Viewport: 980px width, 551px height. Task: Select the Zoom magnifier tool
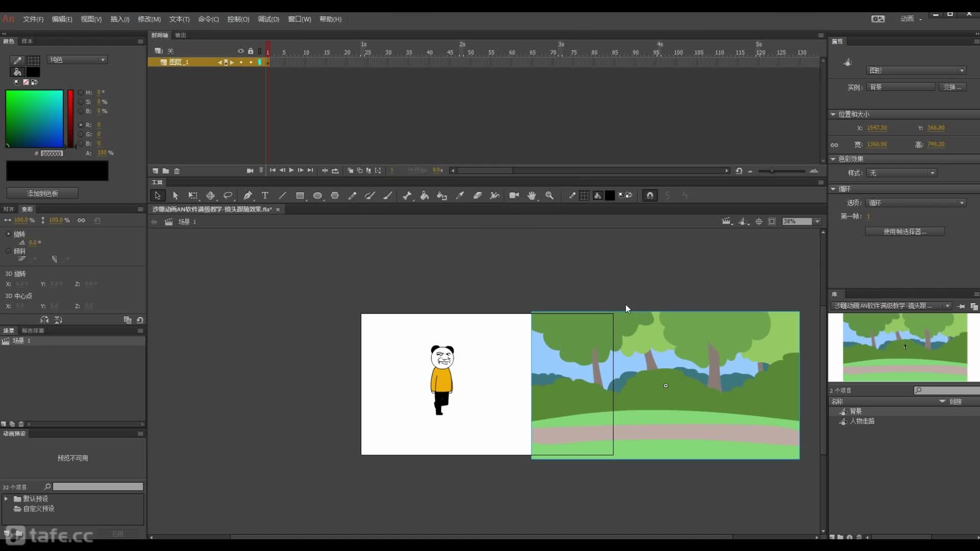pyautogui.click(x=550, y=196)
